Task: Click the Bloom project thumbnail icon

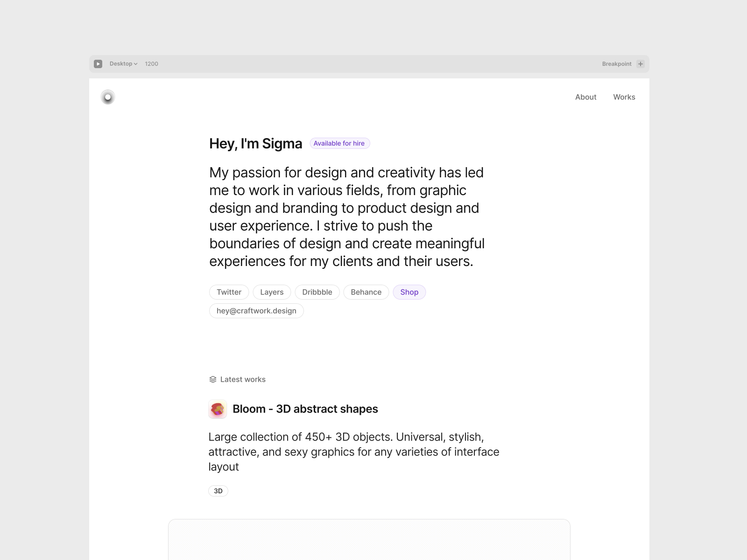Action: tap(218, 409)
